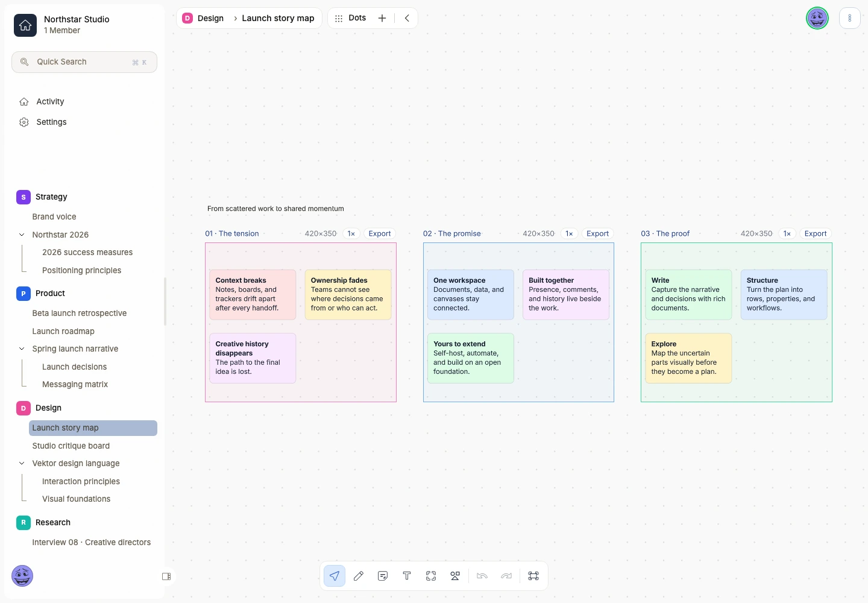Open the 1× scale dropdown for The tension
This screenshot has height=603, width=868.
[x=351, y=233]
